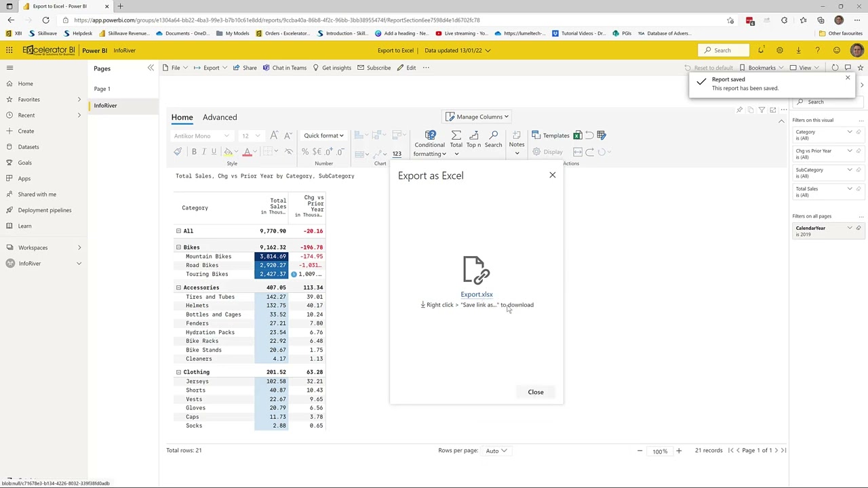Open Datasets in left navigation
Screen dimensions: 868x488
point(28,146)
